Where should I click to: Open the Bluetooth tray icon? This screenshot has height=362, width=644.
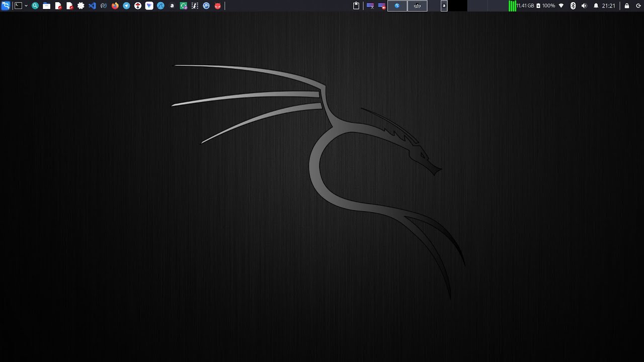coord(573,6)
